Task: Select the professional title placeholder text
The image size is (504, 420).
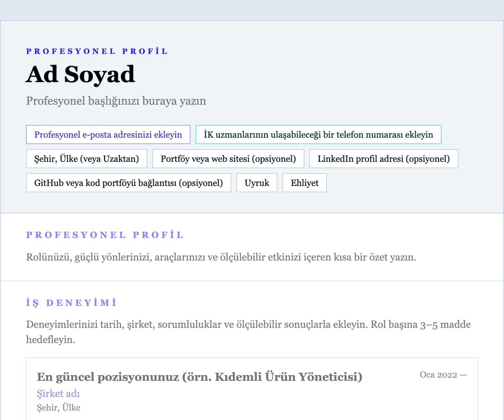Action: click(x=116, y=101)
